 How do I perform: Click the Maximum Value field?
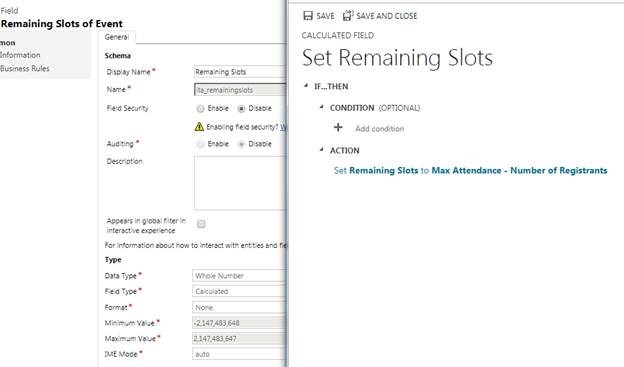pyautogui.click(x=239, y=338)
